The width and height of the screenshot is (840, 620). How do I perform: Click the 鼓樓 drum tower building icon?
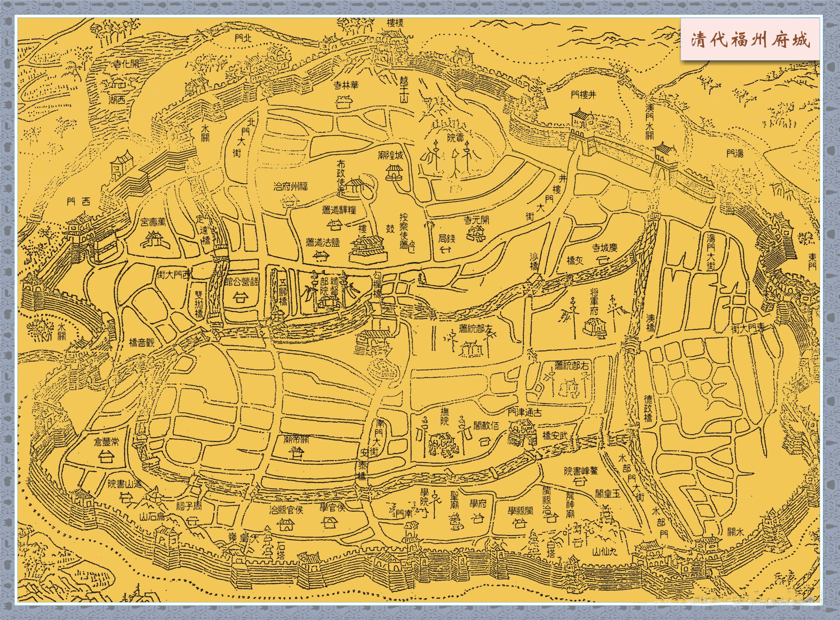[x=368, y=248]
